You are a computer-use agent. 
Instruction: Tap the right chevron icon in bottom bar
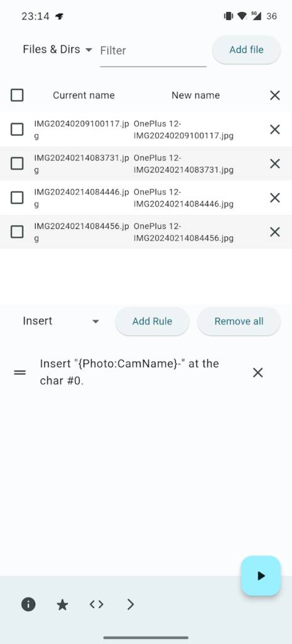tap(131, 604)
